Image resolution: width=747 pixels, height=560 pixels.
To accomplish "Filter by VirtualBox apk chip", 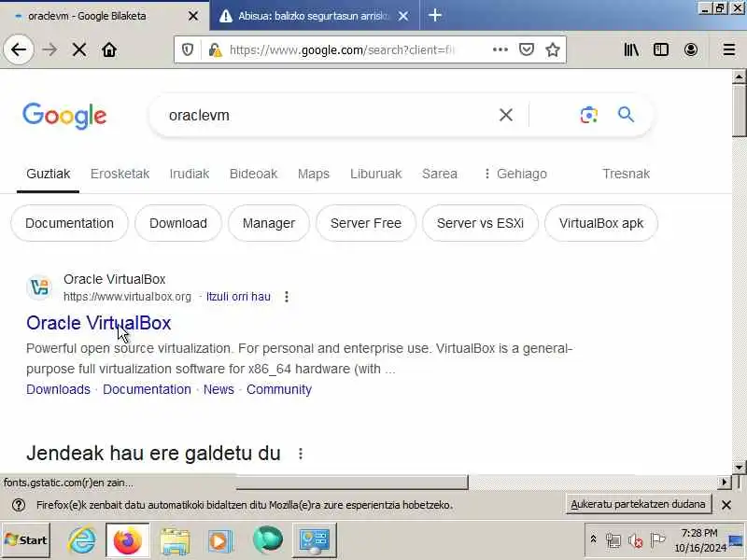I will (x=601, y=223).
